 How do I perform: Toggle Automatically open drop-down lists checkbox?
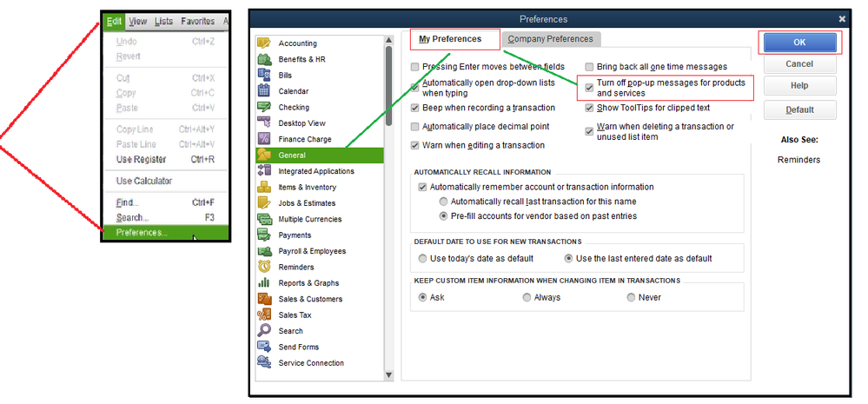tap(414, 87)
